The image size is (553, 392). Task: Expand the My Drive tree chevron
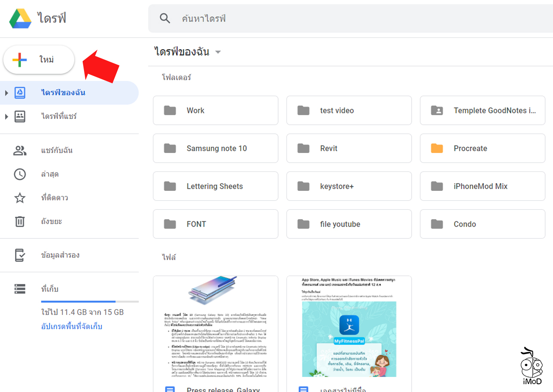[x=6, y=92]
